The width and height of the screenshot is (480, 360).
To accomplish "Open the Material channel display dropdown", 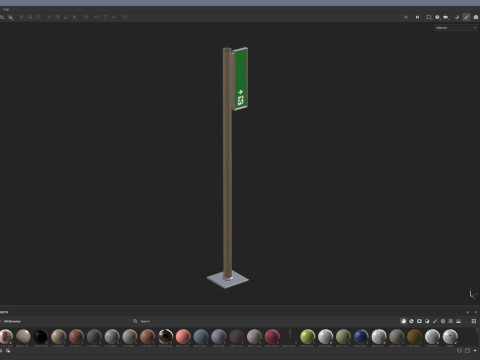I will click(x=456, y=28).
